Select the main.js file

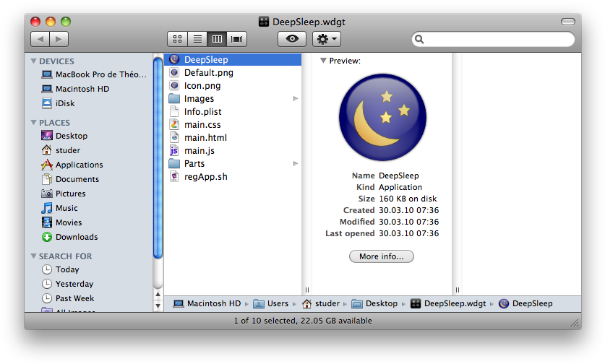pyautogui.click(x=199, y=151)
